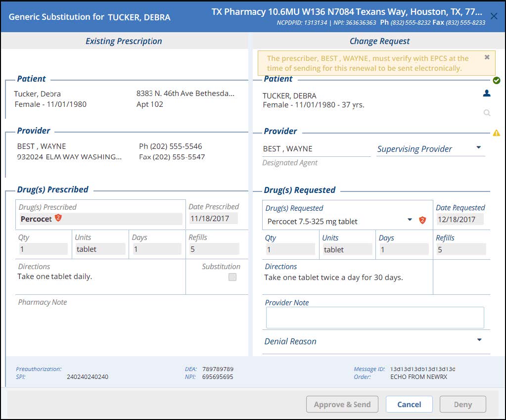Close the Generic Substitution dialog

click(x=494, y=16)
